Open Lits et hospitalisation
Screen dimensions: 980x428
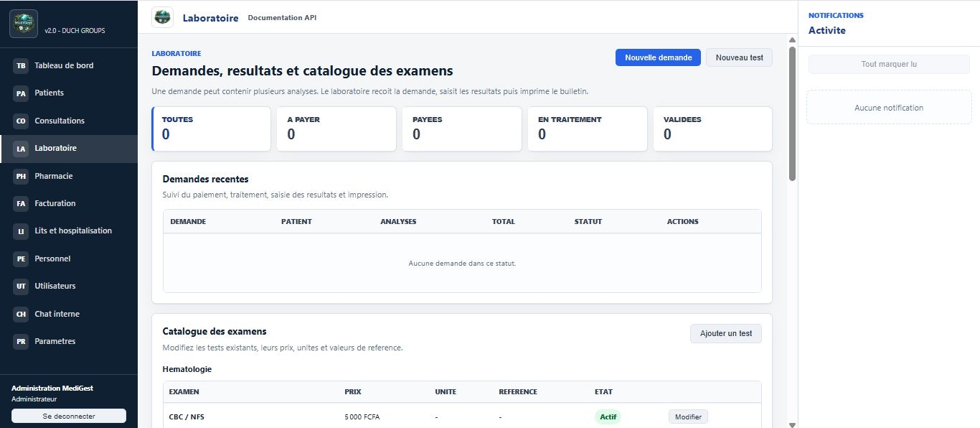pos(69,231)
